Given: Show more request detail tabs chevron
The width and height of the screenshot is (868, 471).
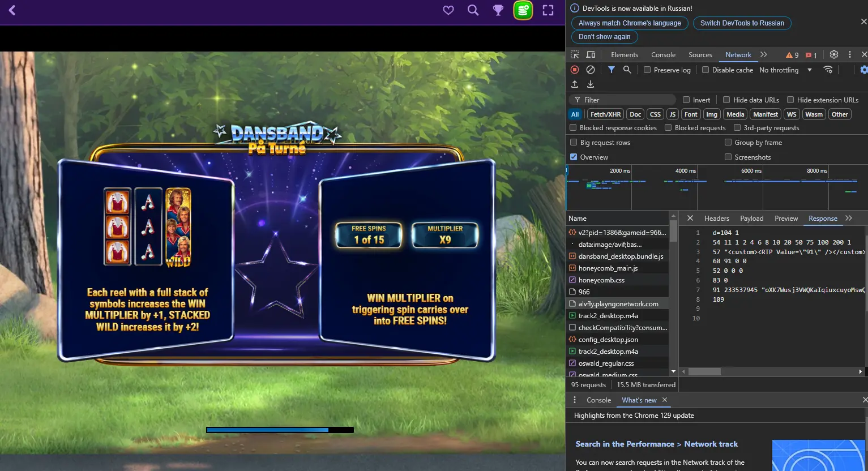Looking at the screenshot, I should 849,218.
